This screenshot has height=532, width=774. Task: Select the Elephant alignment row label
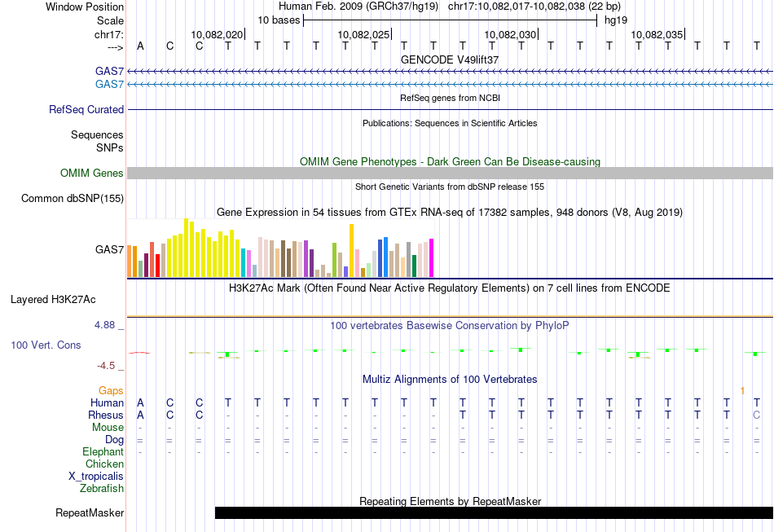pos(103,452)
